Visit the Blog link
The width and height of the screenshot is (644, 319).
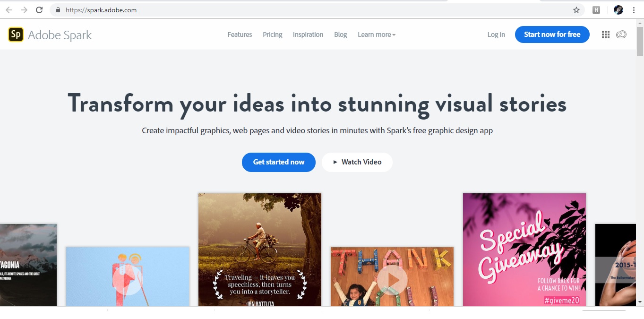coord(341,34)
